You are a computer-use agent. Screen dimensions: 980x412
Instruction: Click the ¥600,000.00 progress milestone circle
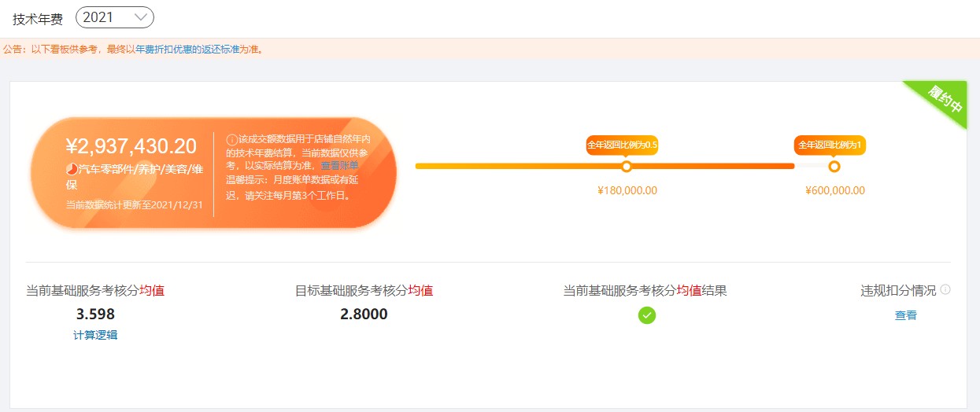[x=834, y=167]
